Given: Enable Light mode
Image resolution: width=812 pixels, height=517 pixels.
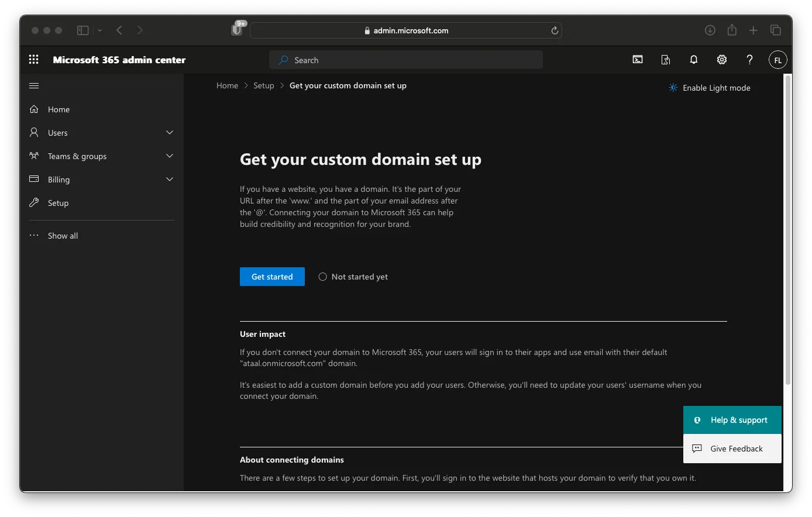Looking at the screenshot, I should coord(710,88).
